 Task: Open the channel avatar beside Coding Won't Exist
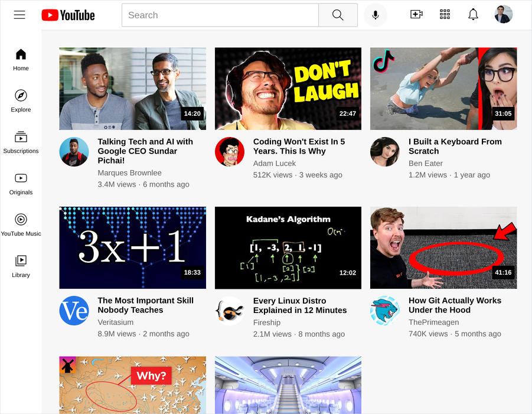coord(229,152)
